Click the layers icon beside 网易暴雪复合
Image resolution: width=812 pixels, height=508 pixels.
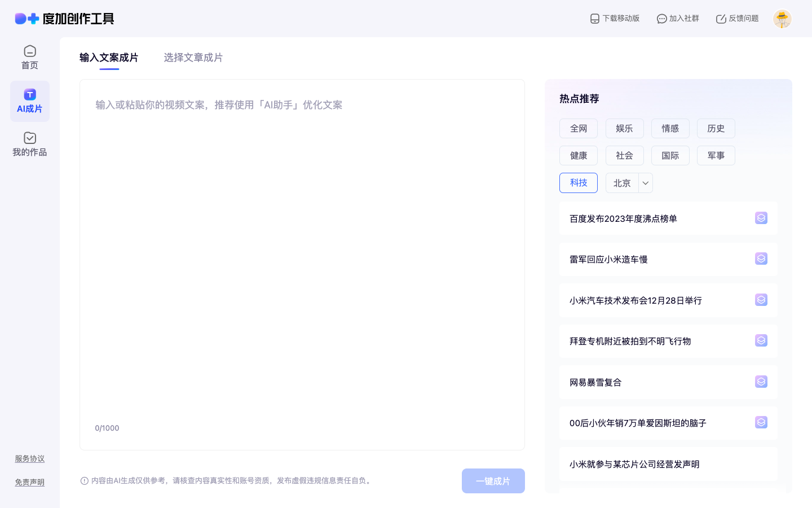pos(761,382)
